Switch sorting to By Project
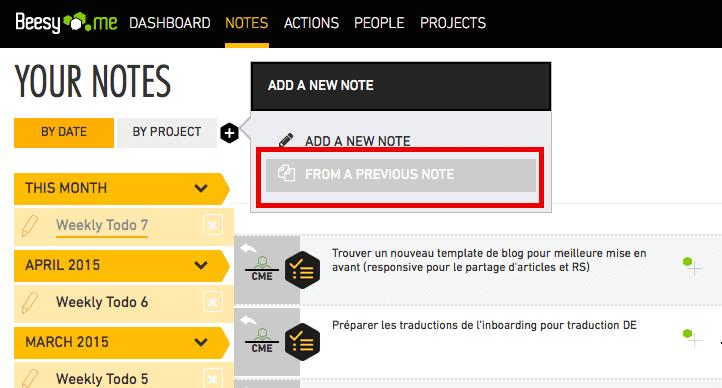The image size is (722, 388). coord(167,132)
